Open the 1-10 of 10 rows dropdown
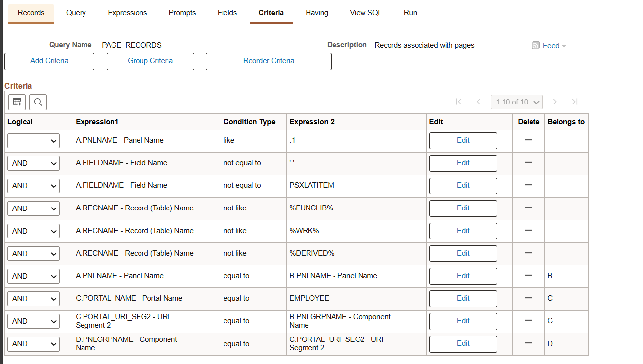The image size is (643, 364). point(516,102)
